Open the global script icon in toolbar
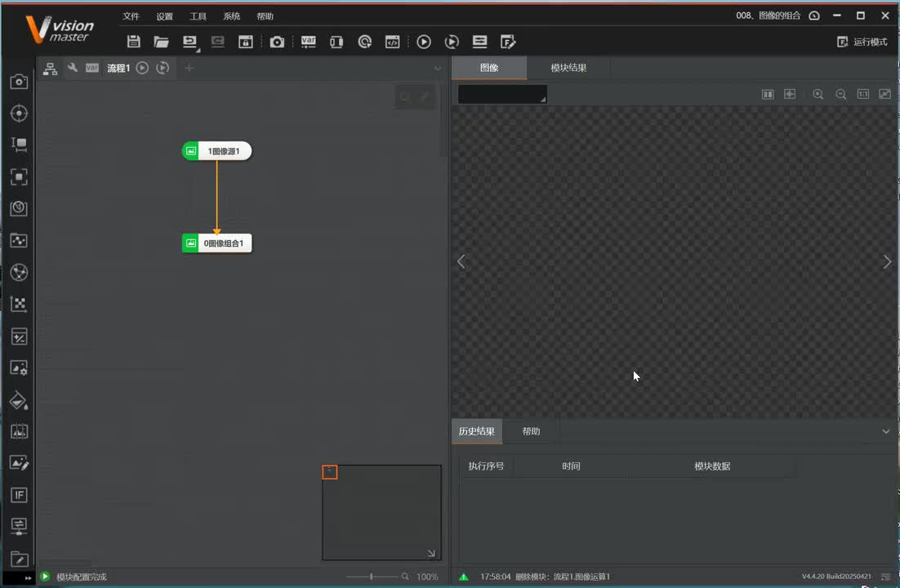Image resolution: width=900 pixels, height=588 pixels. 393,42
